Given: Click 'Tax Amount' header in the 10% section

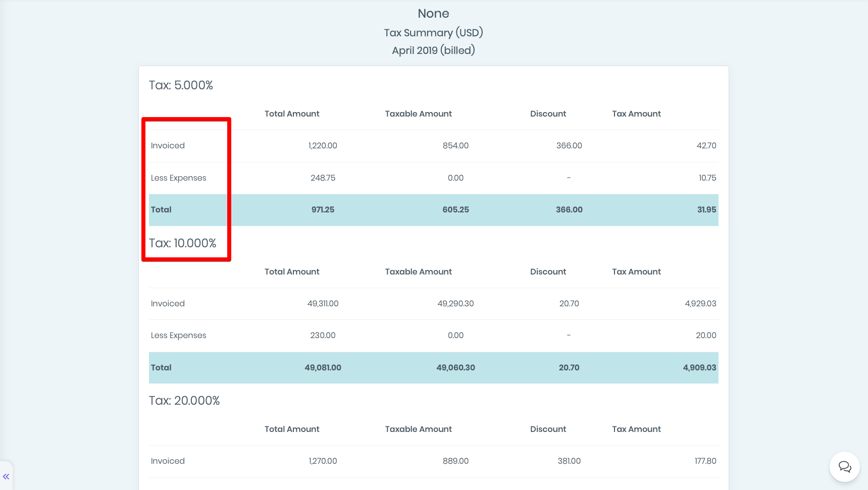Looking at the screenshot, I should tap(636, 272).
